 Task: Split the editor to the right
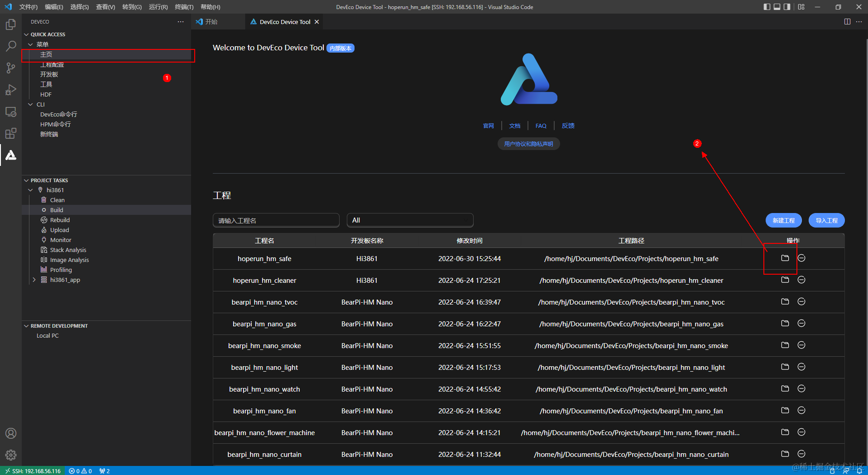tap(847, 22)
